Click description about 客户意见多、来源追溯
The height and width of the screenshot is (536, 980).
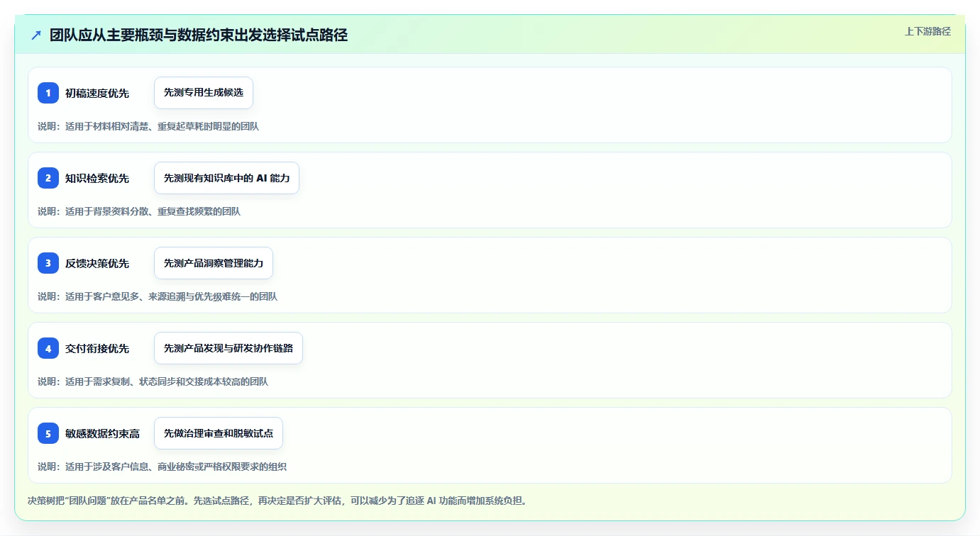[158, 296]
